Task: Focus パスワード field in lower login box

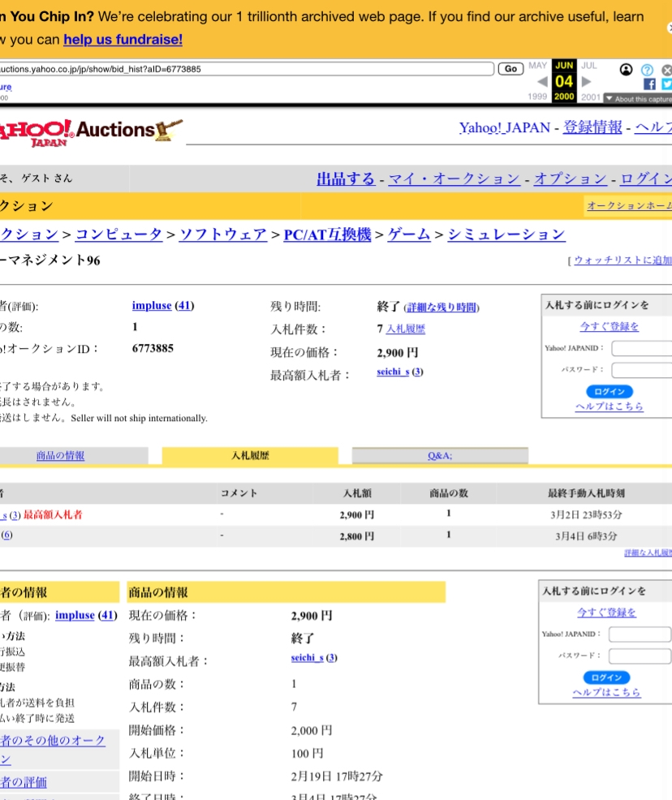Action: point(640,656)
